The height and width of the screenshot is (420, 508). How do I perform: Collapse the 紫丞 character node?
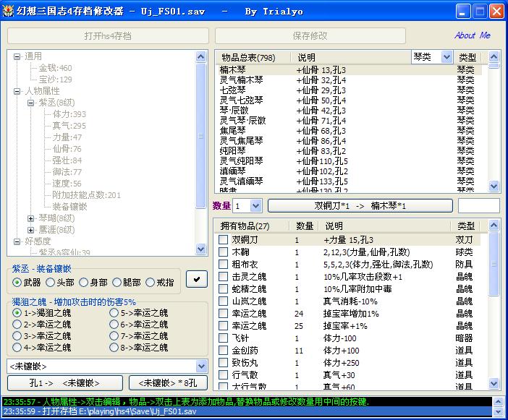31,103
